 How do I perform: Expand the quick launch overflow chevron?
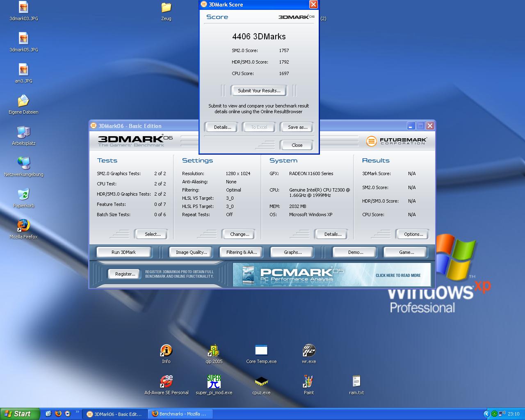[77, 412]
